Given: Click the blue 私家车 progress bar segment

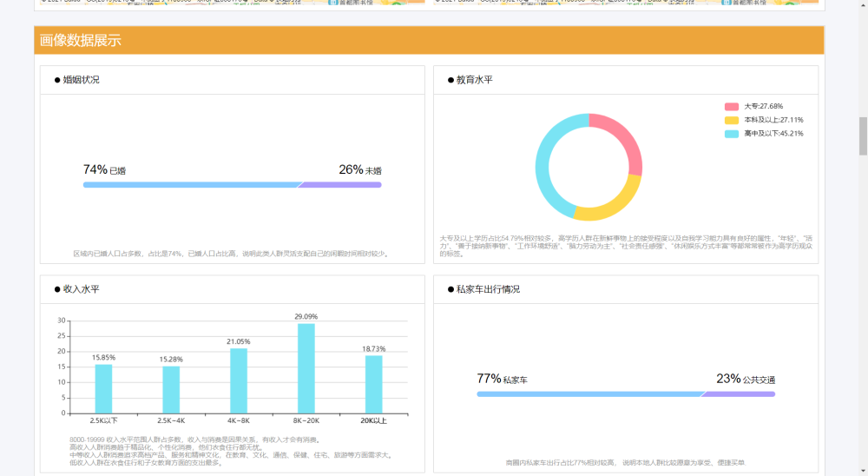Looking at the screenshot, I should 591,394.
